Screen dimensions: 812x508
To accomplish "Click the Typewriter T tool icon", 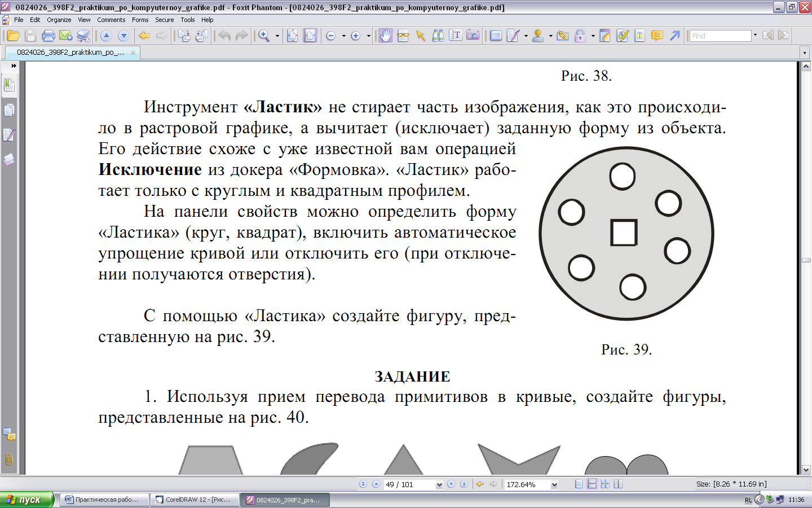I will [639, 36].
